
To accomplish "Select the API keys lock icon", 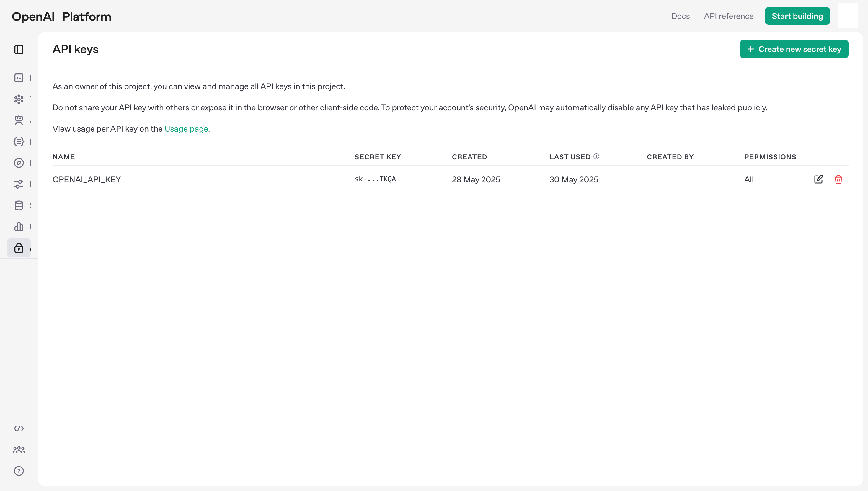I will (19, 248).
